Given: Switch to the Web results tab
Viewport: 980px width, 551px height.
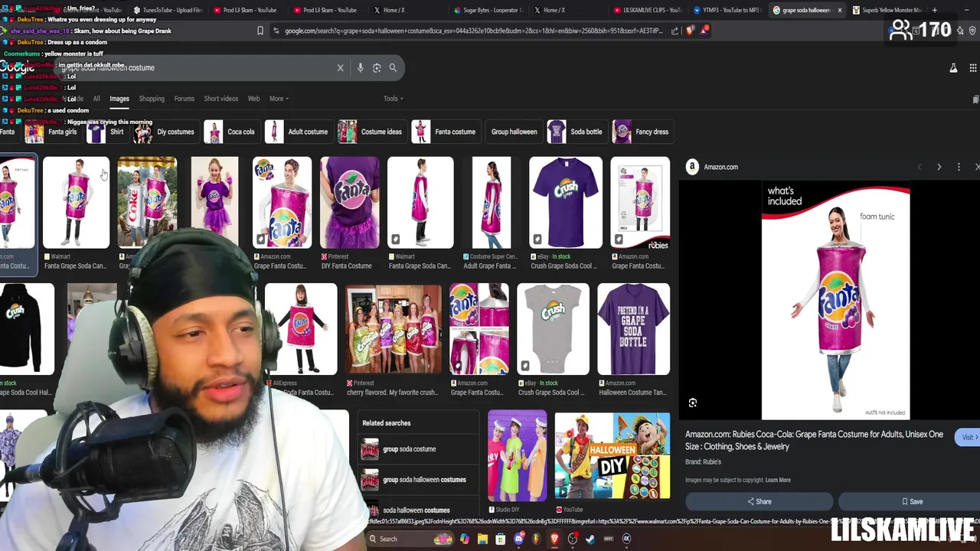Looking at the screenshot, I should (x=253, y=99).
